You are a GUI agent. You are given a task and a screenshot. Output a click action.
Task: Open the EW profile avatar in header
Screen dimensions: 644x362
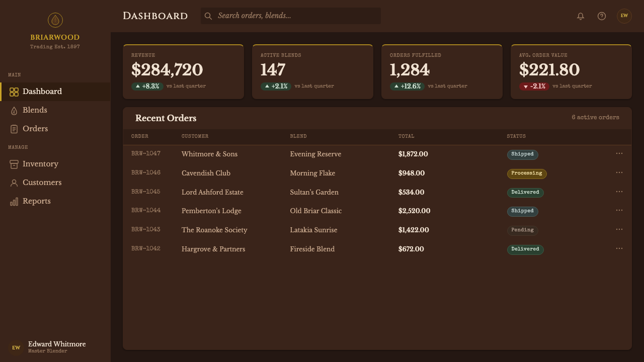point(624,16)
